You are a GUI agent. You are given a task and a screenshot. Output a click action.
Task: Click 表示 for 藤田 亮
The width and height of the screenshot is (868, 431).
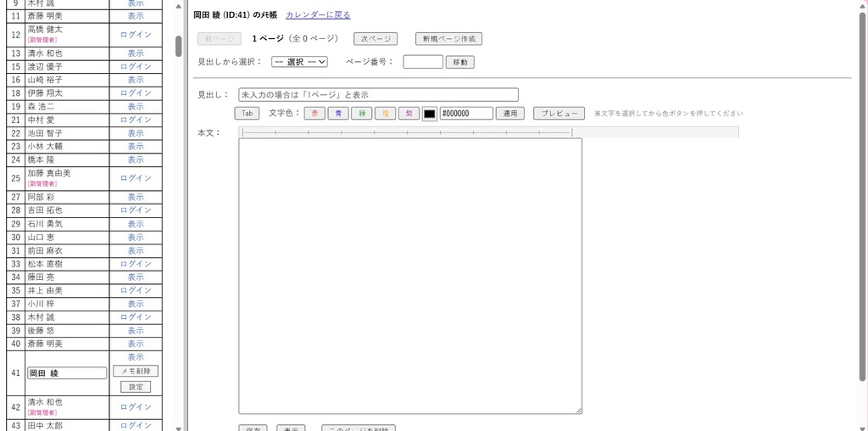tap(136, 277)
